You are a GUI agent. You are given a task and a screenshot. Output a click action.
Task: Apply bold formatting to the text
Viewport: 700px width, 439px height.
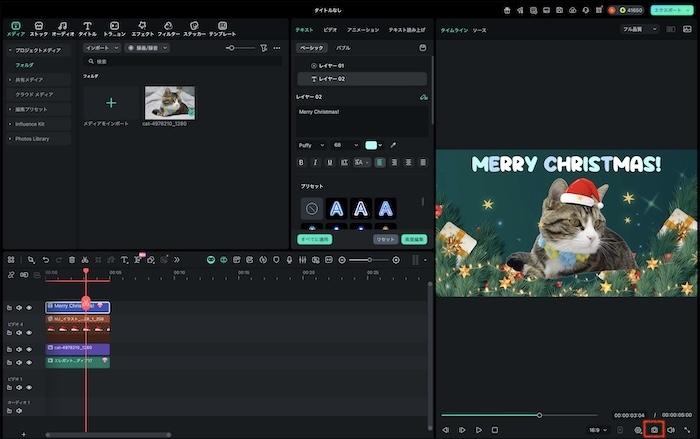click(301, 162)
